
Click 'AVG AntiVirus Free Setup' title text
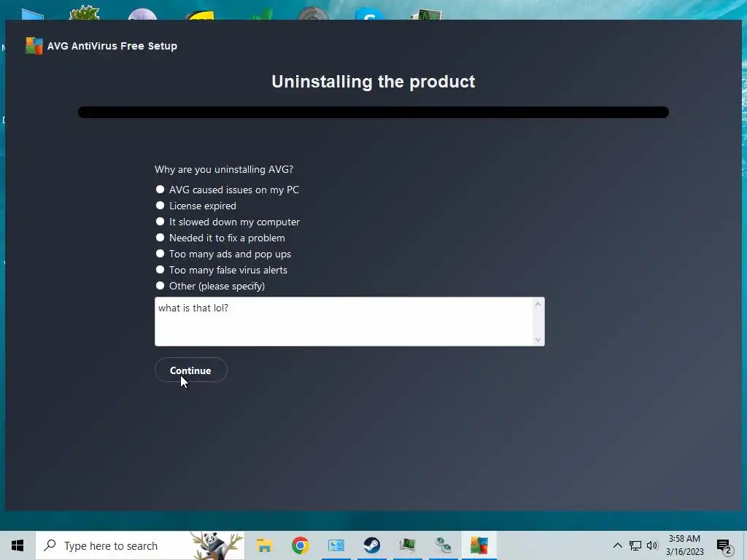[112, 46]
